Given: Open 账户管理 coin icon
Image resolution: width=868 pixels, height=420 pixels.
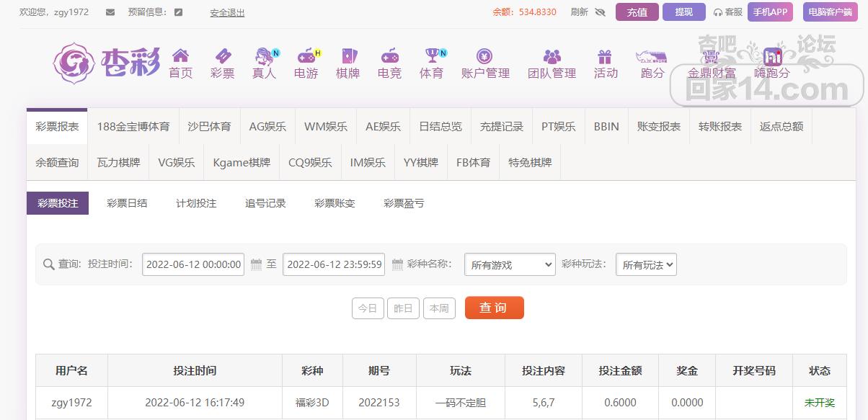Looking at the screenshot, I should (x=485, y=56).
